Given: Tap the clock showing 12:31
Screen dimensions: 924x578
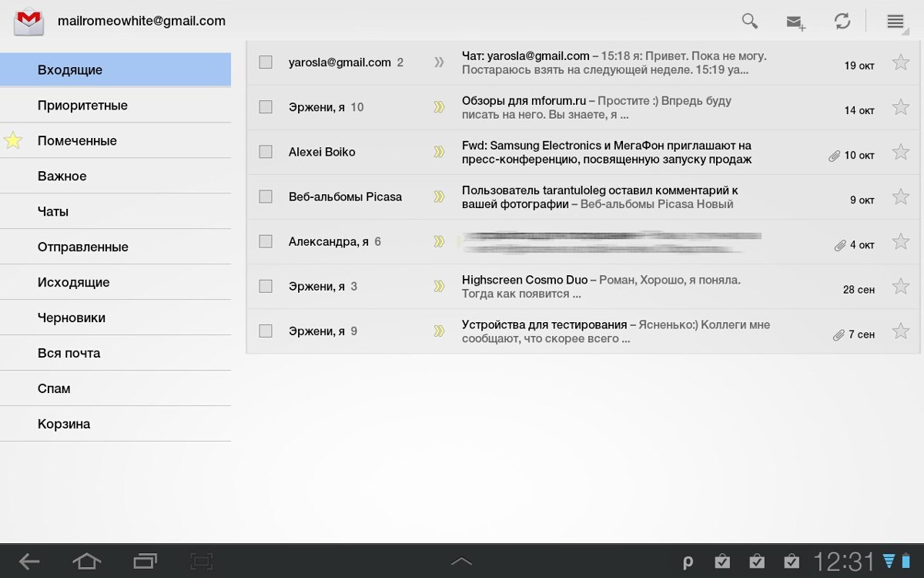Looking at the screenshot, I should [845, 562].
